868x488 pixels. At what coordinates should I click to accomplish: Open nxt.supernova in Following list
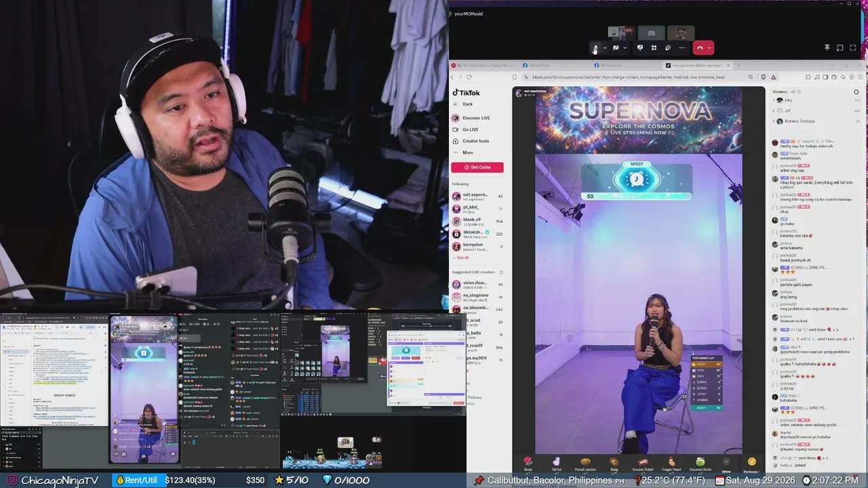(477, 197)
